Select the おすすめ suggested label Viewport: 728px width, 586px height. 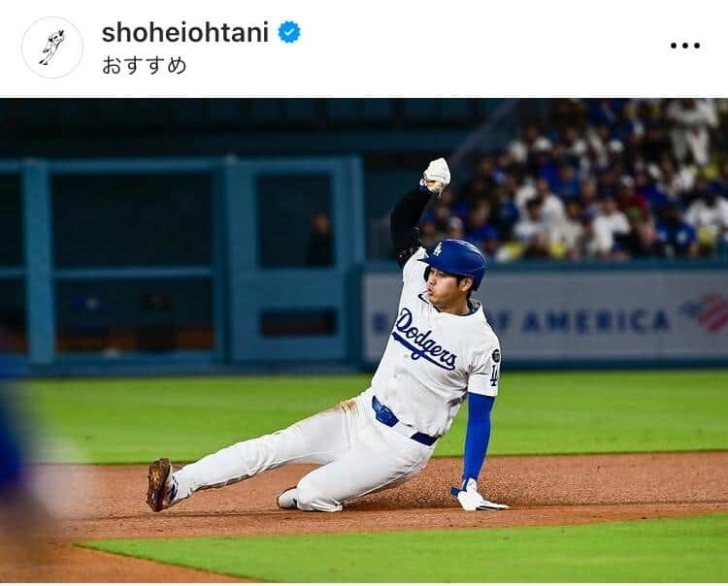point(144,65)
